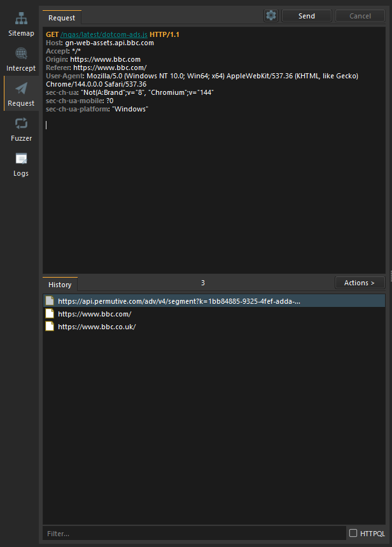Expand the Actions > menu

click(x=360, y=283)
